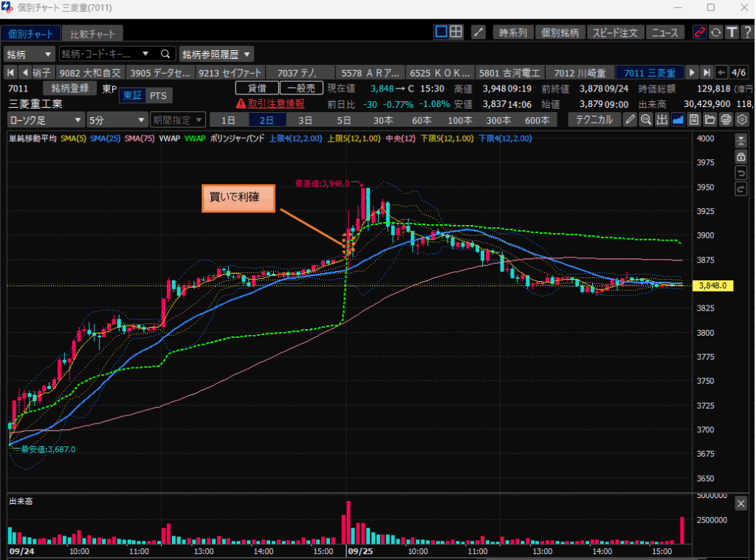Open the folder icon in chart toolbar
The width and height of the screenshot is (756, 560).
[709, 120]
